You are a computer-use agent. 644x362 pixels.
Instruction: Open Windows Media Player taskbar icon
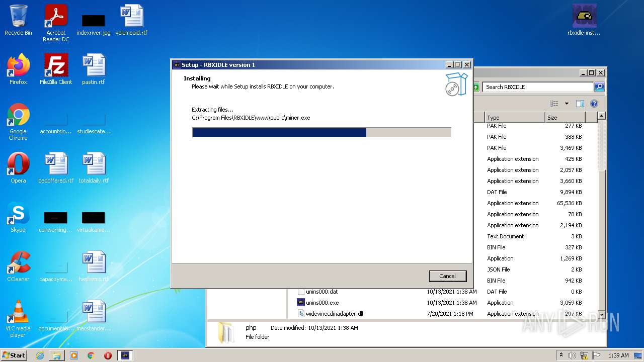click(x=74, y=355)
